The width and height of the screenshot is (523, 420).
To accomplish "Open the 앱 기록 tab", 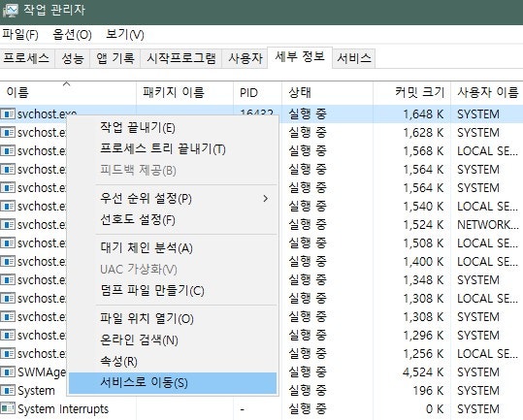I will tap(115, 58).
